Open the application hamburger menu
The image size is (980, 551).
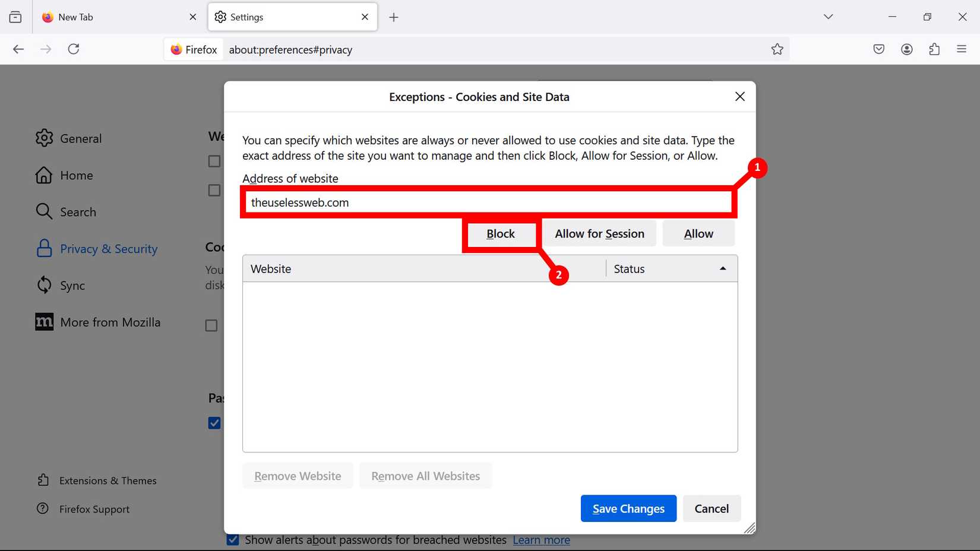pos(962,49)
